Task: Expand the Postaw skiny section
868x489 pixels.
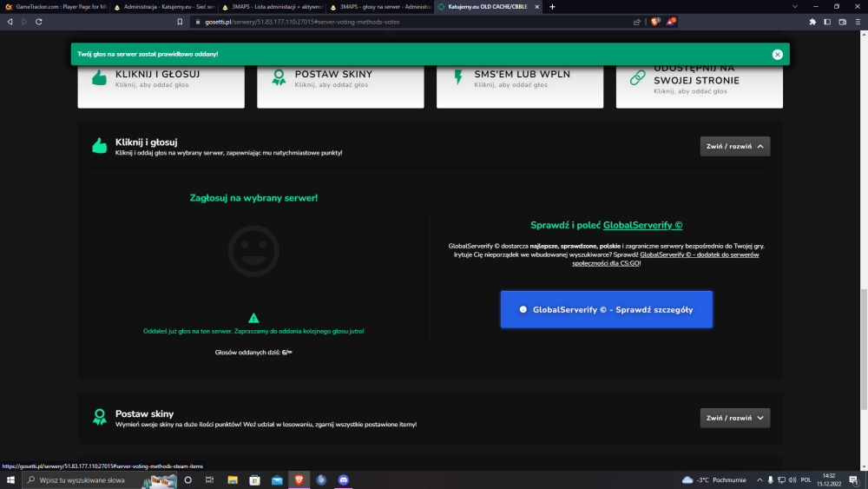Action: [x=734, y=418]
